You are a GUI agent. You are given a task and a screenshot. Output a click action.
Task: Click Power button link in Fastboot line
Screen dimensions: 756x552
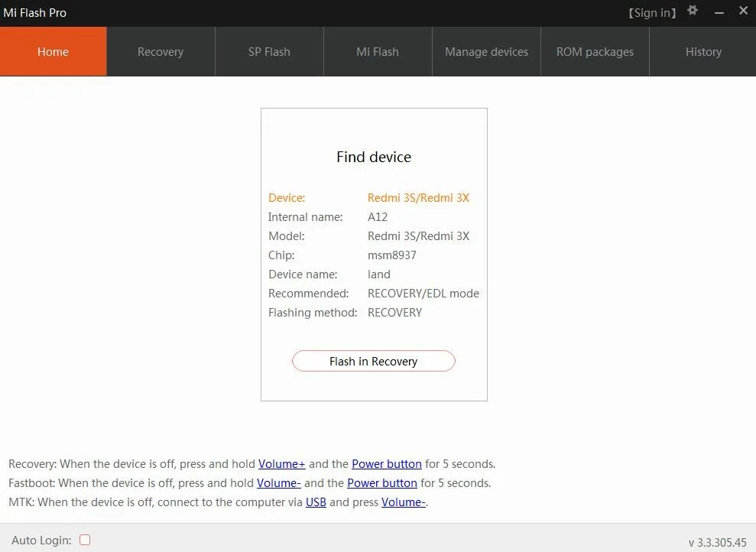(382, 482)
